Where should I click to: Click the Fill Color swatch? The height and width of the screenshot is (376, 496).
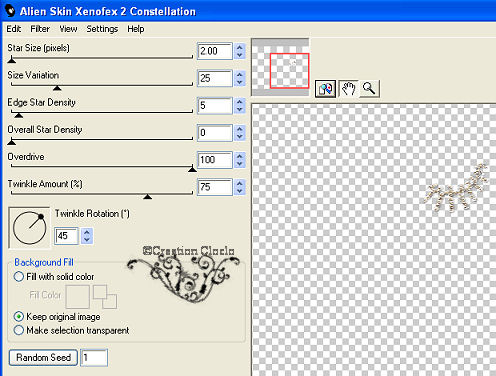click(78, 296)
